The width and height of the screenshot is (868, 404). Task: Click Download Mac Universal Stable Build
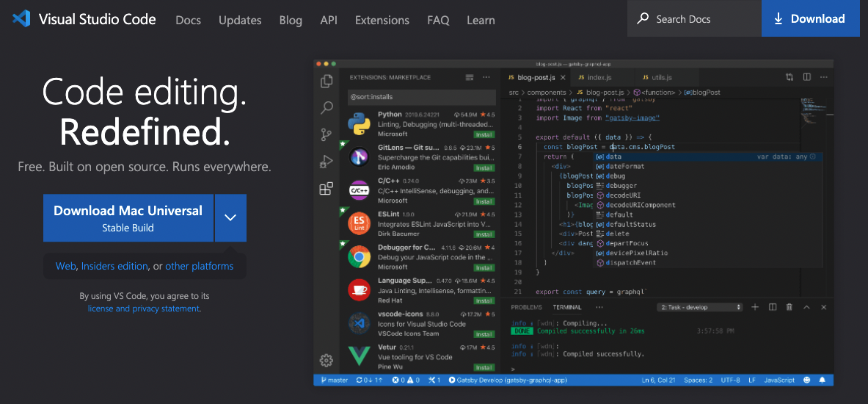click(x=128, y=218)
